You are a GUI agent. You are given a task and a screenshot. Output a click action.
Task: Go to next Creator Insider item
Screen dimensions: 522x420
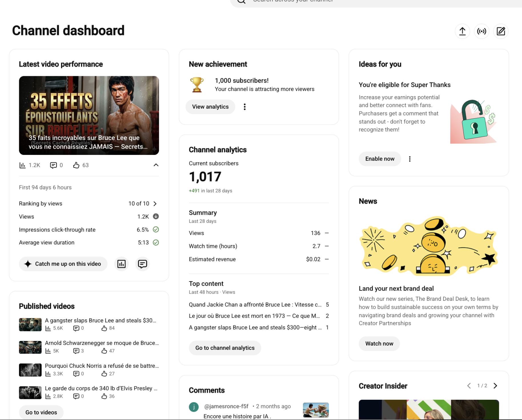(495, 386)
